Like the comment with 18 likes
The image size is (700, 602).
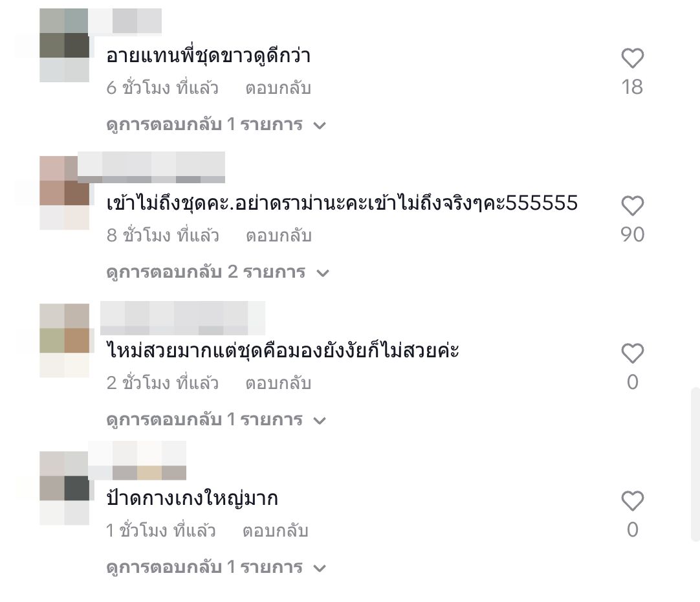632,58
